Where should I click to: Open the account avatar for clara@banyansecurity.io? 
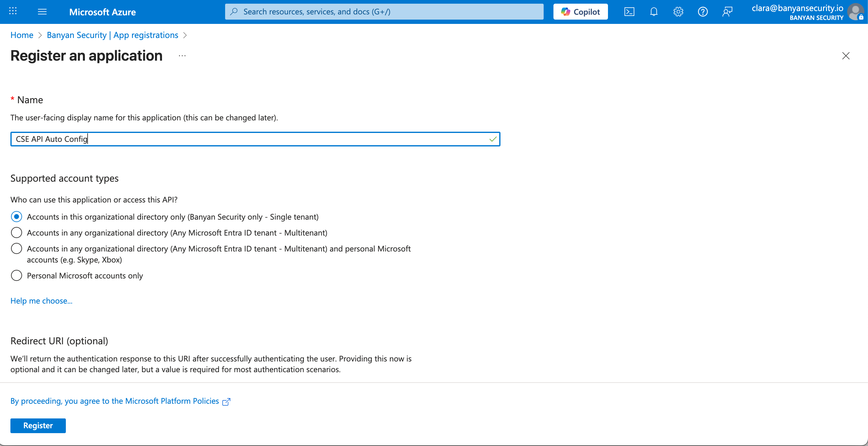click(855, 12)
